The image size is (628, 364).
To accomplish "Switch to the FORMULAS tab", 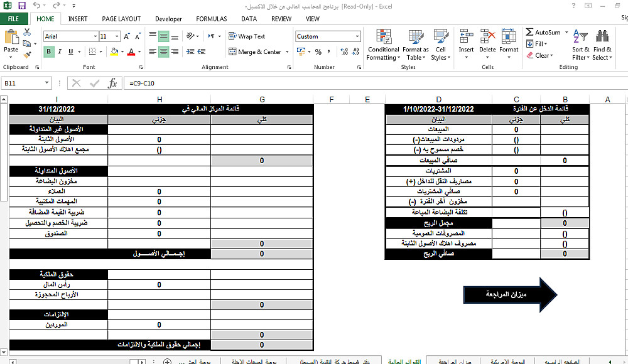I will [212, 19].
